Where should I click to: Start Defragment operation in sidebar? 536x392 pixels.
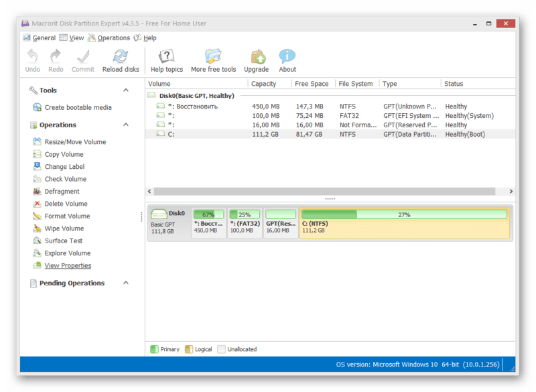[x=62, y=192]
